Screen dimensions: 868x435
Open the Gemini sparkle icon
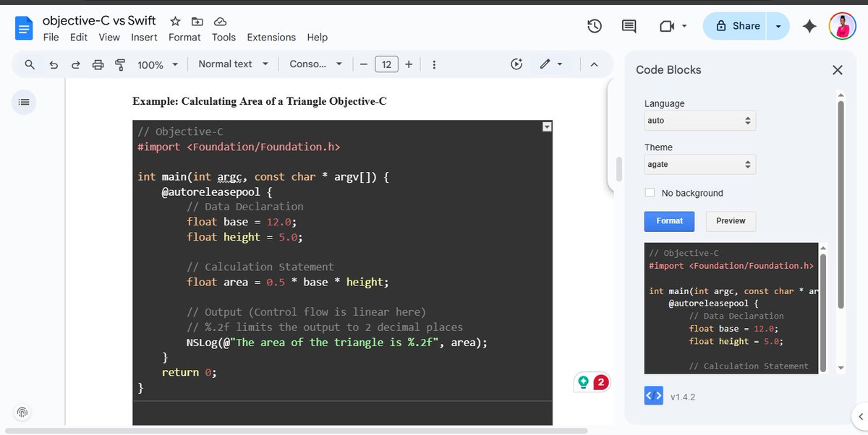(809, 26)
